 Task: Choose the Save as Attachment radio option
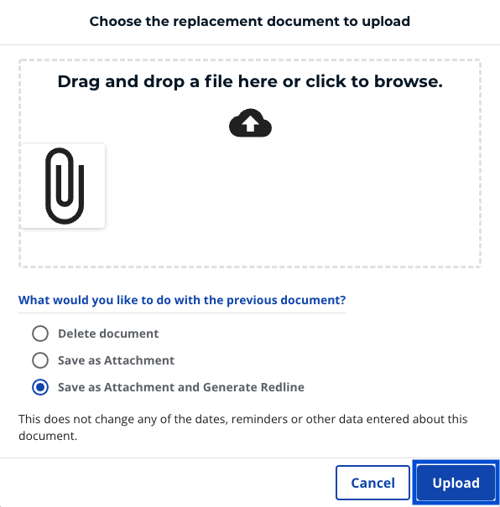click(40, 360)
